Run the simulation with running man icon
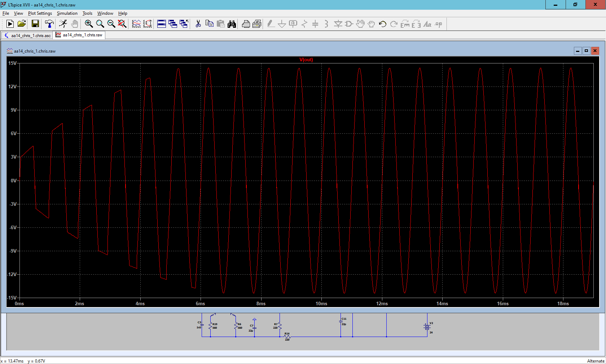This screenshot has width=606, height=364. tap(63, 24)
